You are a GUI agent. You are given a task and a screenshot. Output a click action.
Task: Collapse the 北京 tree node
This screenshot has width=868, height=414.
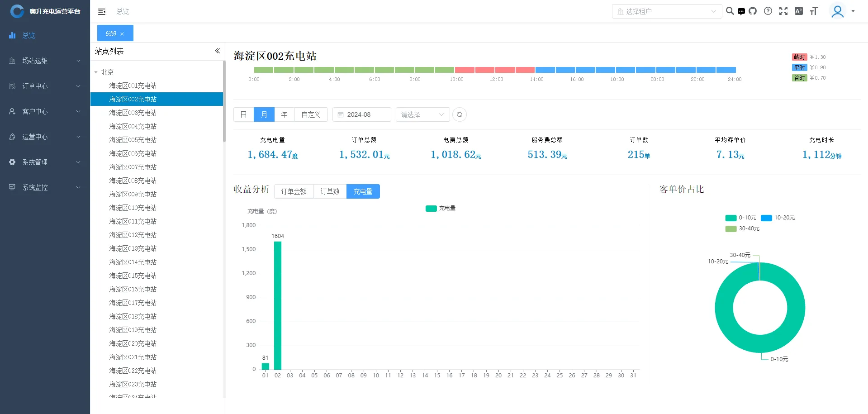click(x=96, y=72)
